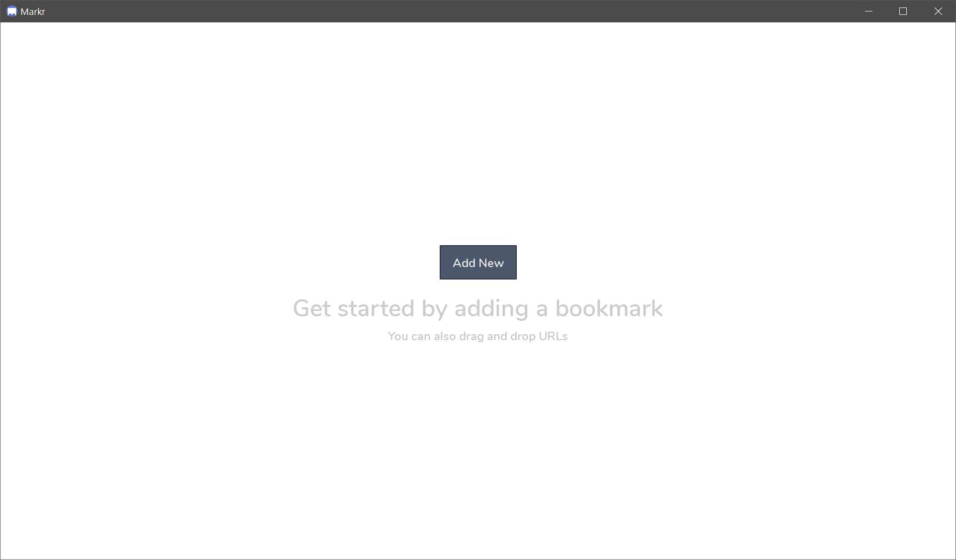
Task: Click the empty middle of the title bar
Action: tap(448, 11)
